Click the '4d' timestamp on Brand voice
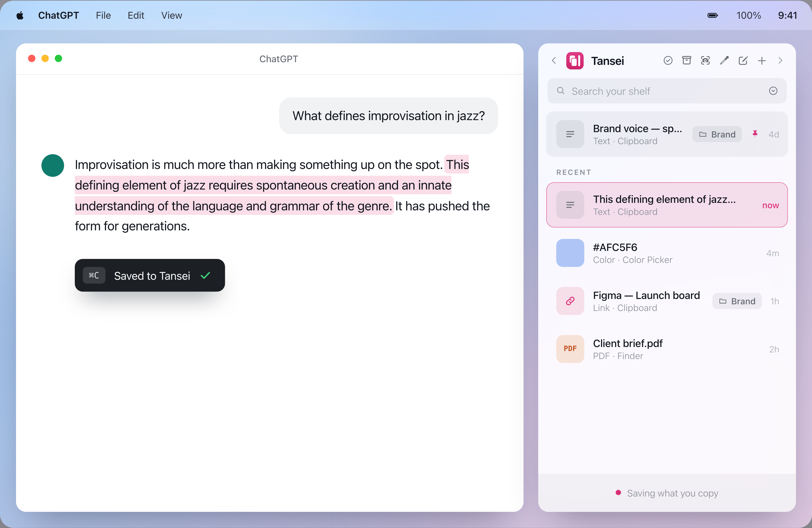The height and width of the screenshot is (528, 812). click(774, 134)
